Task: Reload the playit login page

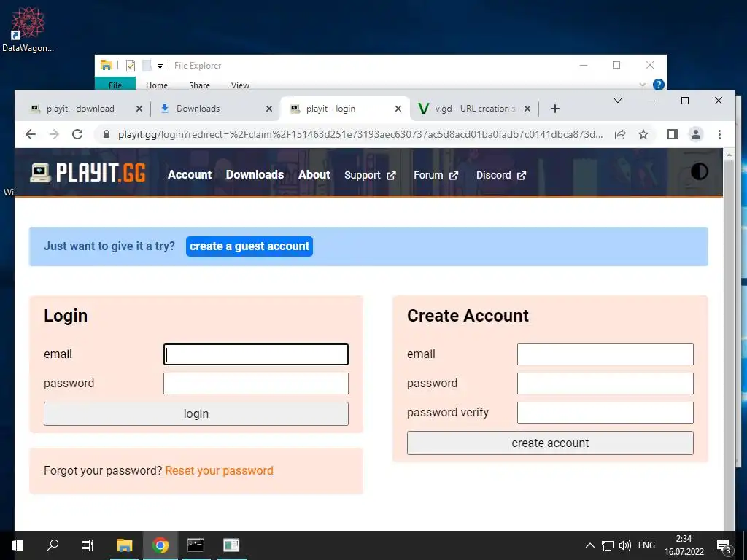Action: click(77, 134)
